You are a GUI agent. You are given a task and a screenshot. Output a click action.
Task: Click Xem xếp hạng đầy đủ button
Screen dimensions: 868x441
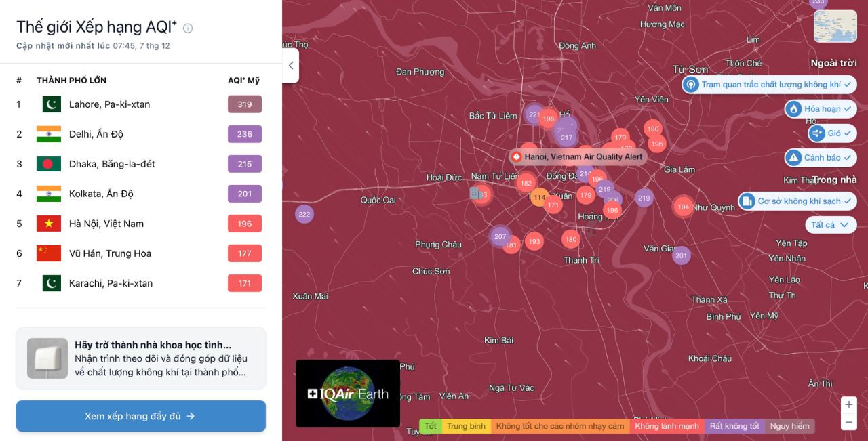click(140, 416)
